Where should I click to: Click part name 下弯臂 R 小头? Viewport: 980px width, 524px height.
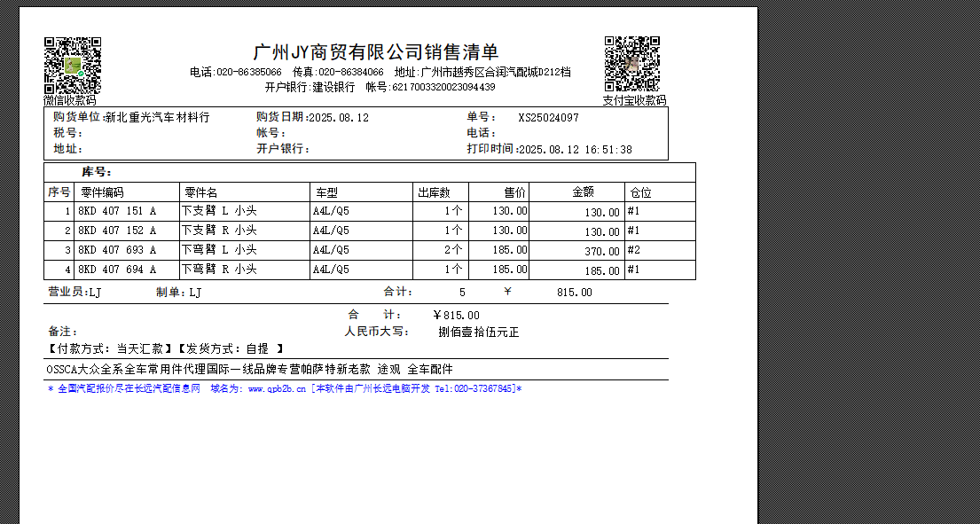tap(219, 270)
